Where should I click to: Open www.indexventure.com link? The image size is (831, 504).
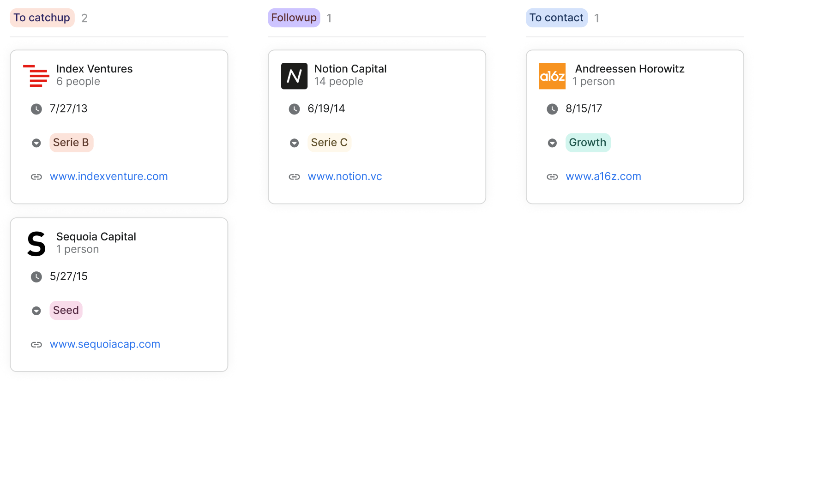coord(108,176)
